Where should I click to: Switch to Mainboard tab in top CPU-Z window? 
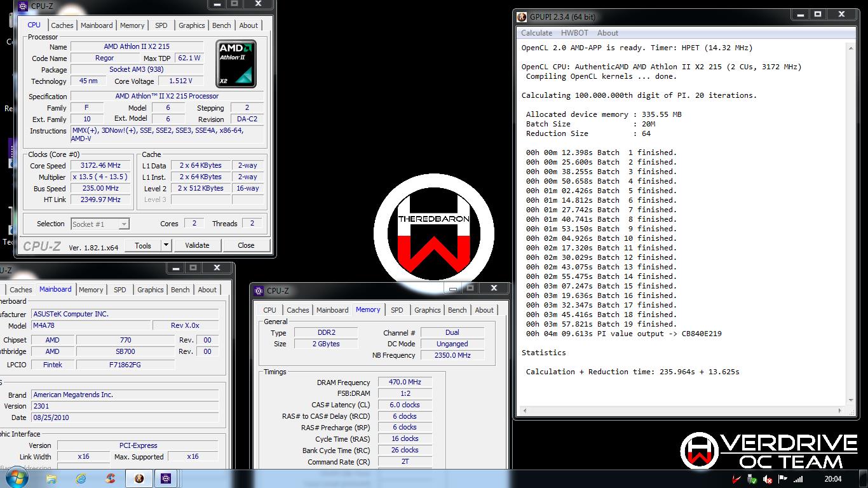coord(97,25)
